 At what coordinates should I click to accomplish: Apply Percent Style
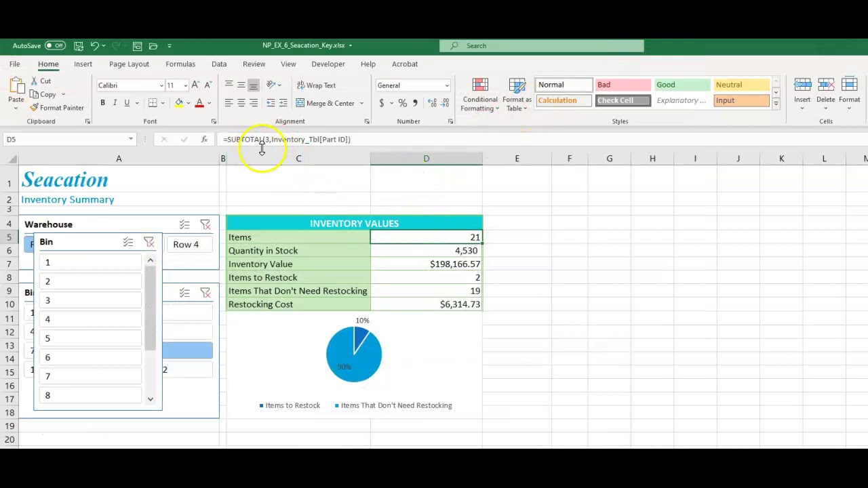403,103
